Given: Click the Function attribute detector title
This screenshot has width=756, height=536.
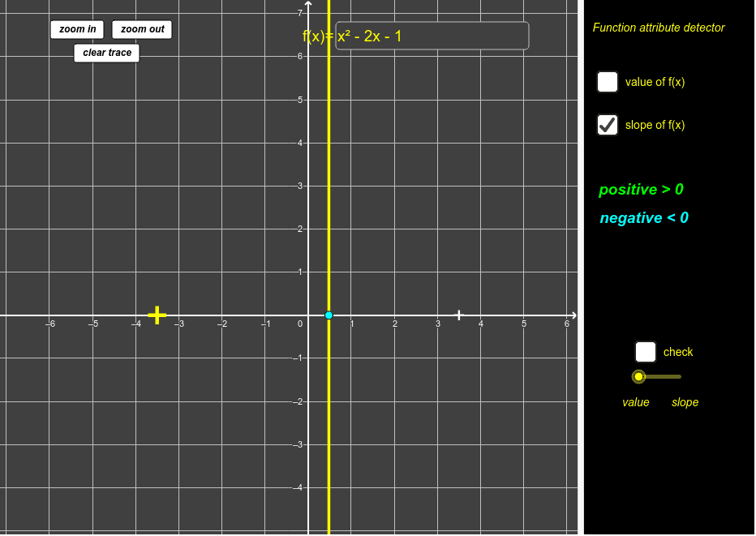Looking at the screenshot, I should coord(659,27).
